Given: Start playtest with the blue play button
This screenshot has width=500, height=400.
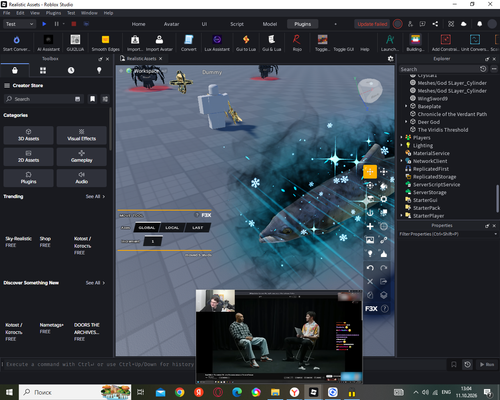Looking at the screenshot, I should (x=44, y=24).
